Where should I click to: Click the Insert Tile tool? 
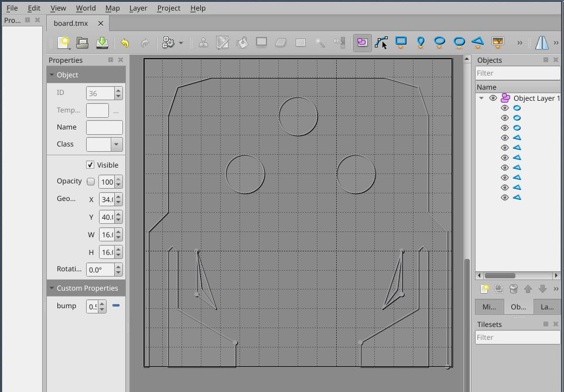pyautogui.click(x=497, y=43)
